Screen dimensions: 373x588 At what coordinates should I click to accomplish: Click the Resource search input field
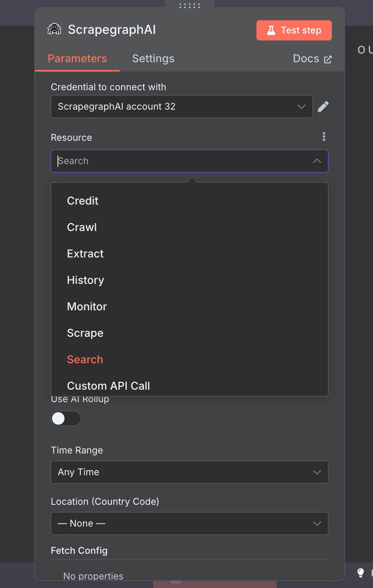189,161
